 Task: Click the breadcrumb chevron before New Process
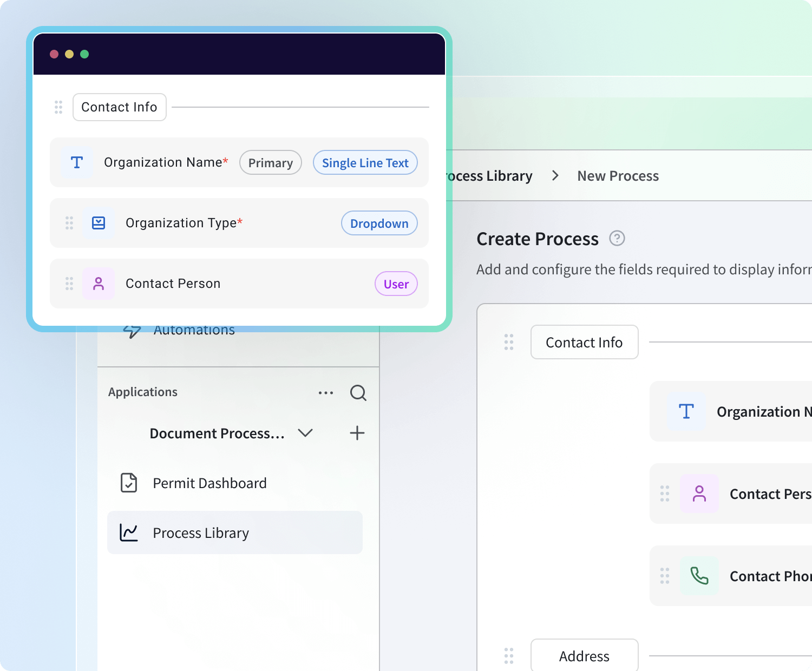coord(555,176)
